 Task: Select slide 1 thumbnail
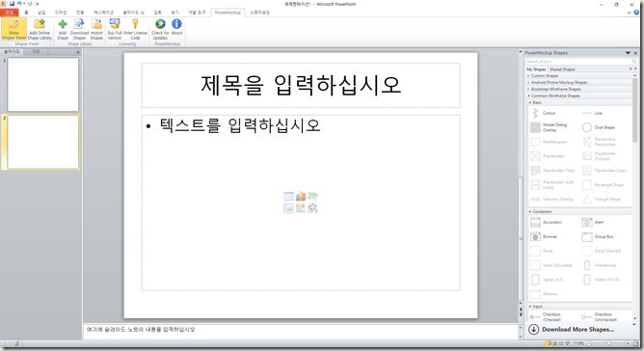point(43,84)
